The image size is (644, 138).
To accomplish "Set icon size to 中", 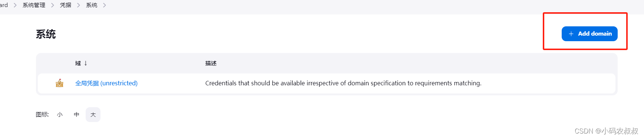I will point(76,115).
